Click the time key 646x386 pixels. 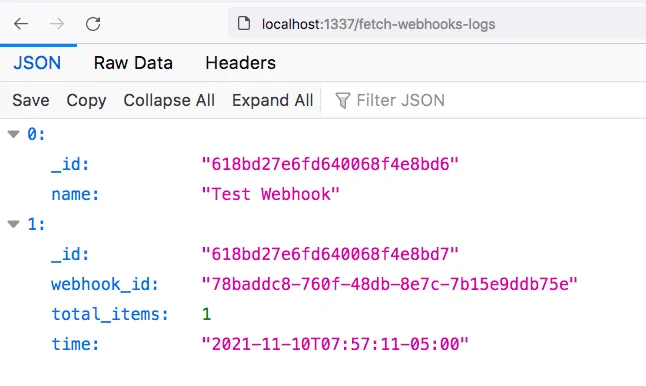(75, 344)
